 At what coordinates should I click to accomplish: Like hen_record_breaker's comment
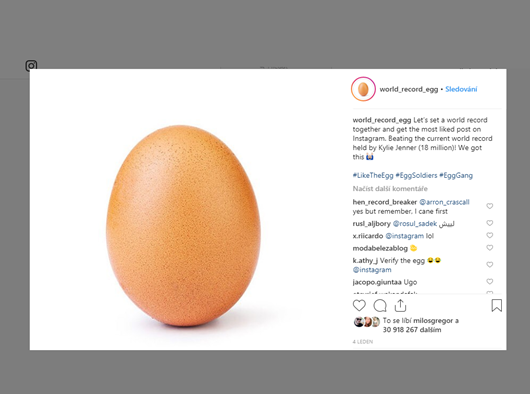coord(489,206)
